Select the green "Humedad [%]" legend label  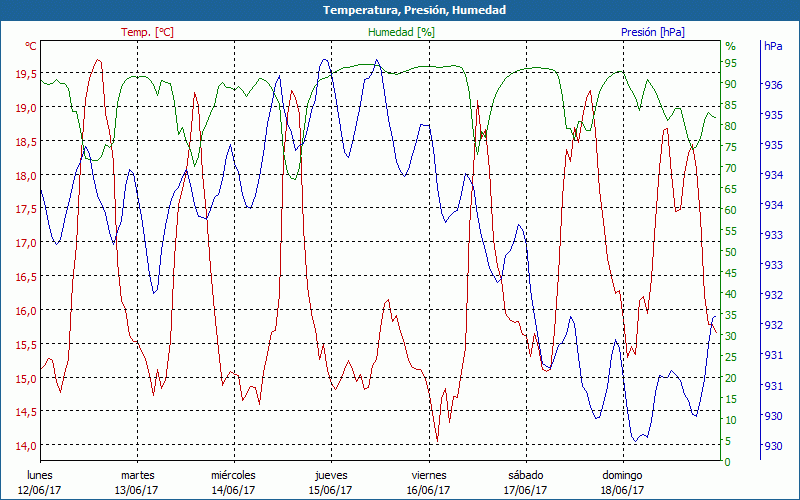click(x=402, y=32)
